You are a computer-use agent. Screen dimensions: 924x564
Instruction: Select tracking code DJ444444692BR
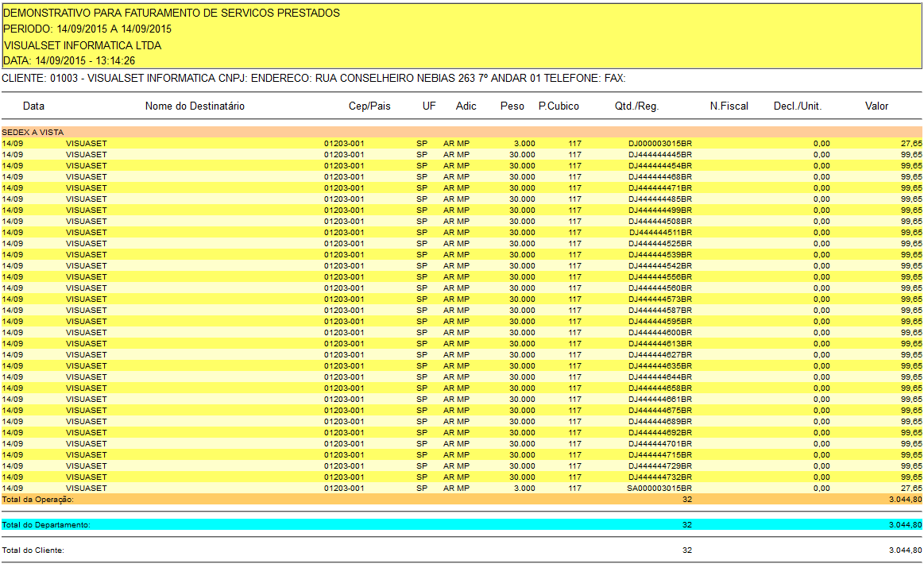660,433
